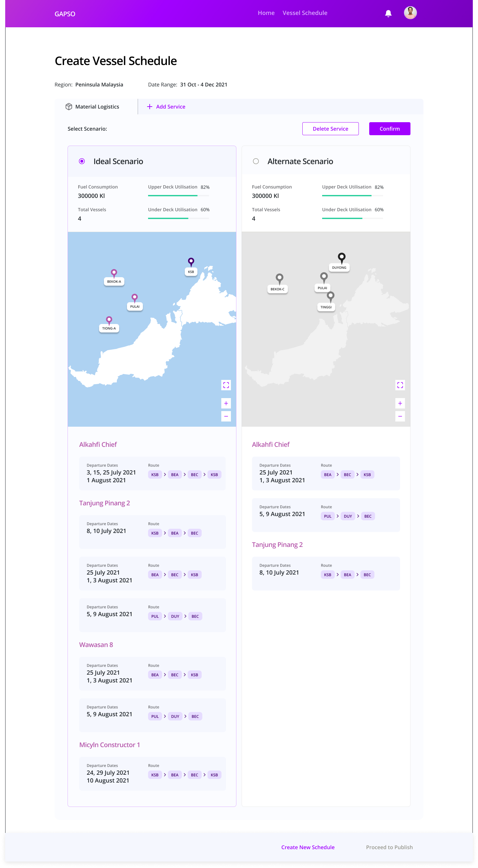
Task: Zoom out on Ideal Scenario map
Action: pyautogui.click(x=226, y=416)
